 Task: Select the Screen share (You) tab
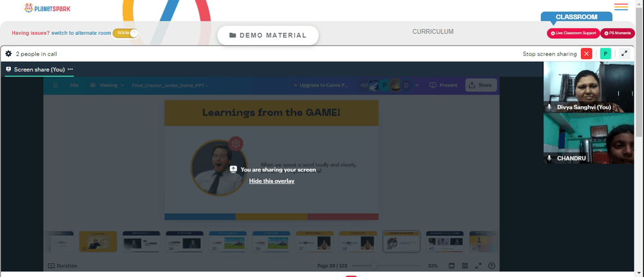pos(39,70)
